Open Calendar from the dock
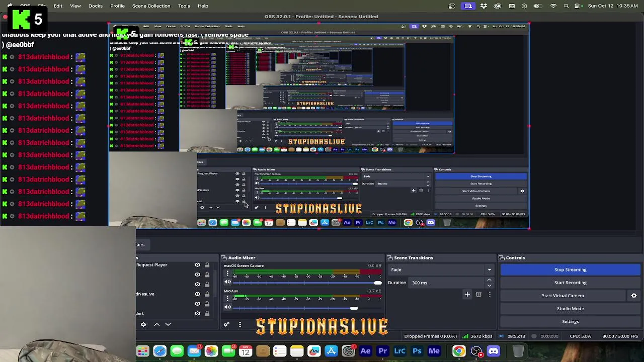644x362 pixels. (245, 351)
